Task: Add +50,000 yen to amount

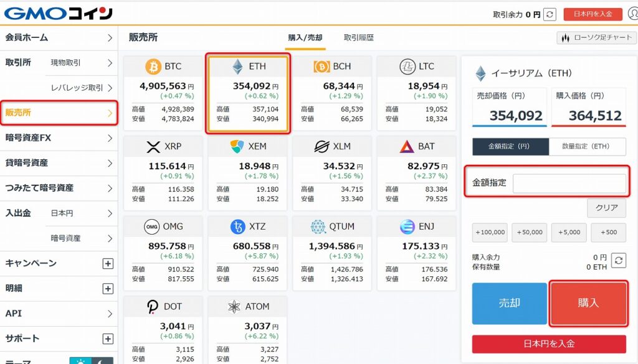Action: (530, 232)
